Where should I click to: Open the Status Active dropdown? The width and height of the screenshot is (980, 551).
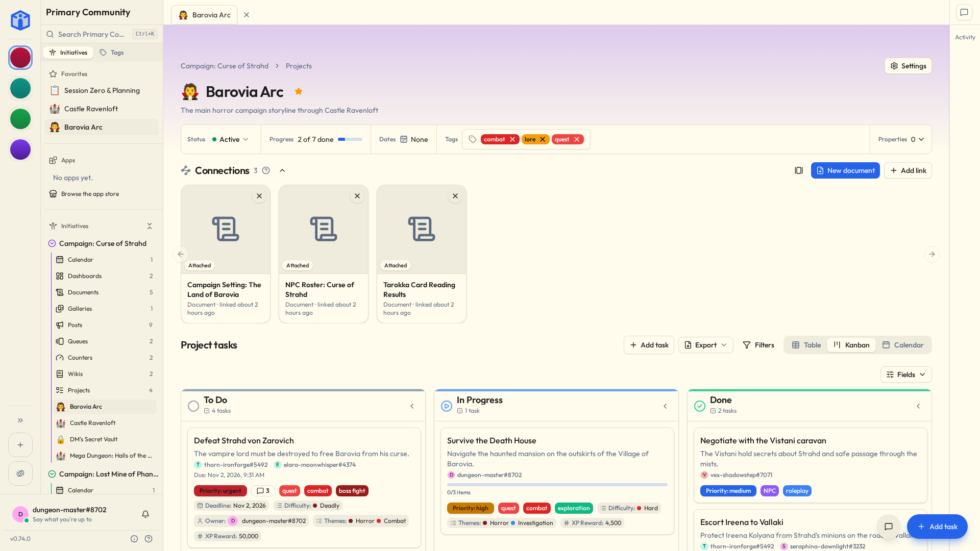(x=230, y=139)
